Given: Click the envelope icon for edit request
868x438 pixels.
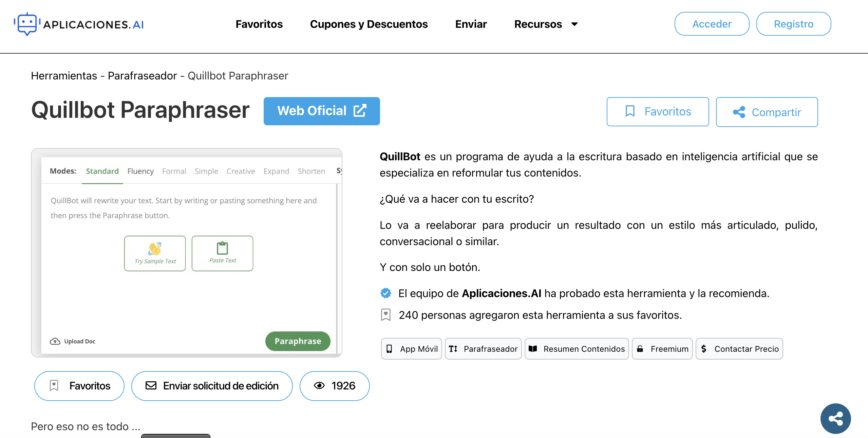Looking at the screenshot, I should [x=151, y=385].
